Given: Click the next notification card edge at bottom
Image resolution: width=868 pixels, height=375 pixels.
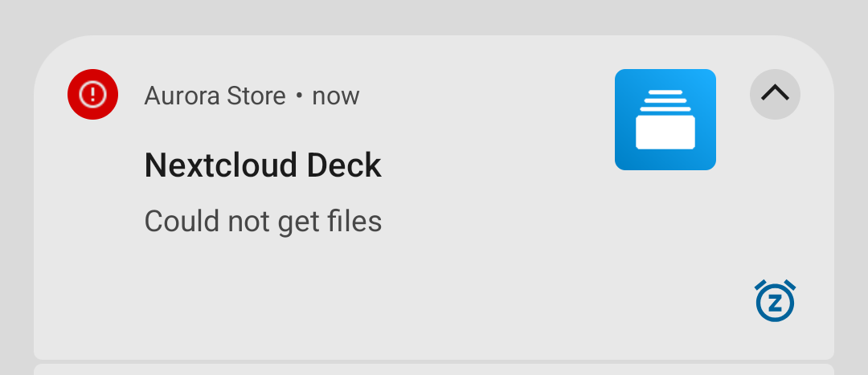Looking at the screenshot, I should tap(434, 369).
